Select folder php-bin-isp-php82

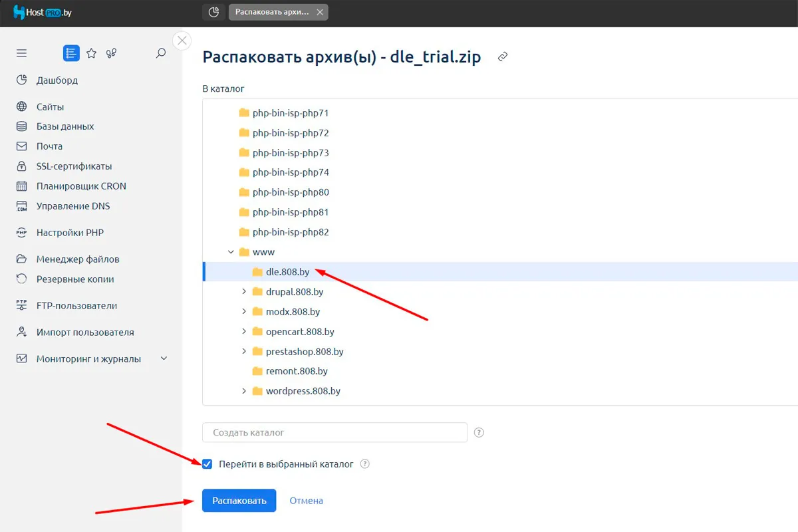click(x=291, y=232)
